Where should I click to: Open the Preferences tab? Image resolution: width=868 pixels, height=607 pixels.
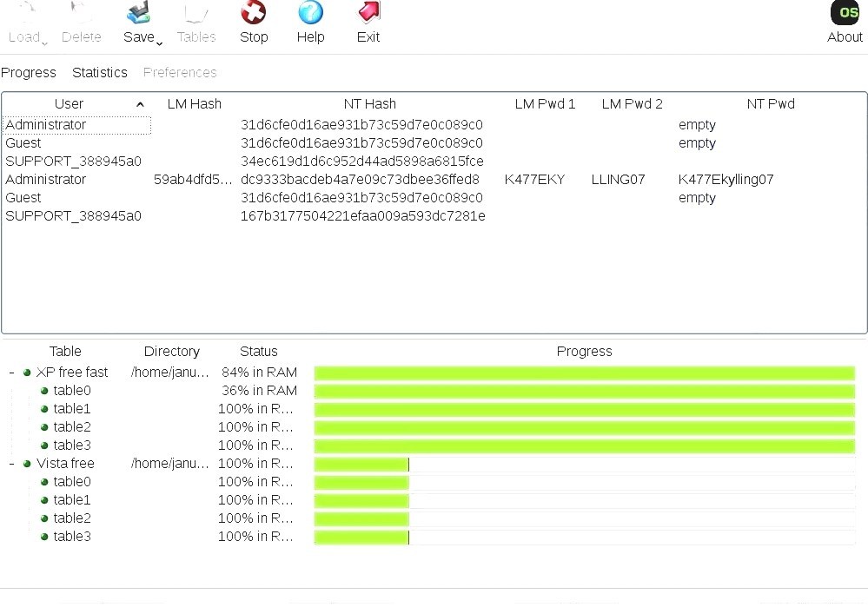pyautogui.click(x=180, y=73)
